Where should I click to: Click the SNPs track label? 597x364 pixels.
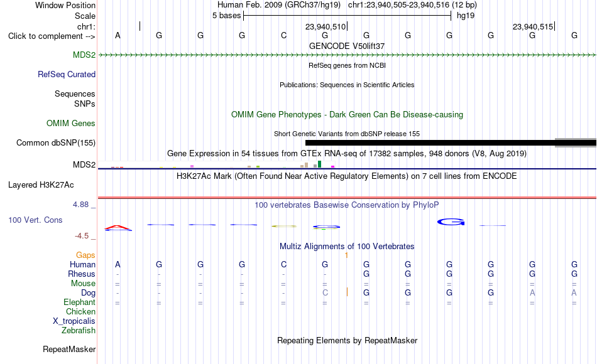(85, 104)
